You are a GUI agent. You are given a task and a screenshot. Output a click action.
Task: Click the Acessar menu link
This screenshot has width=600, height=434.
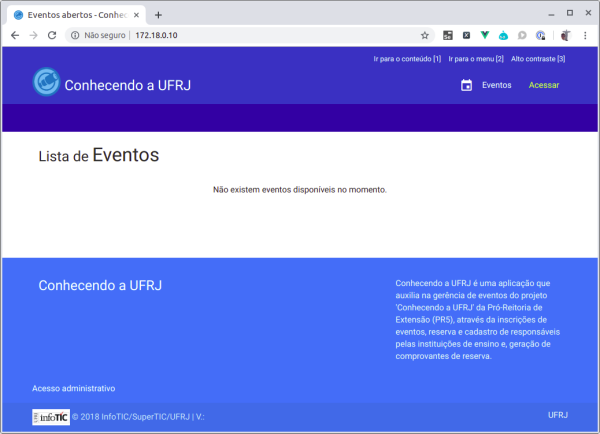544,85
